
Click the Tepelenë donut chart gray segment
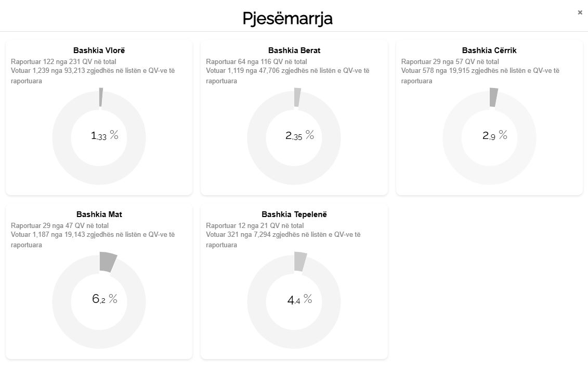coord(300,261)
